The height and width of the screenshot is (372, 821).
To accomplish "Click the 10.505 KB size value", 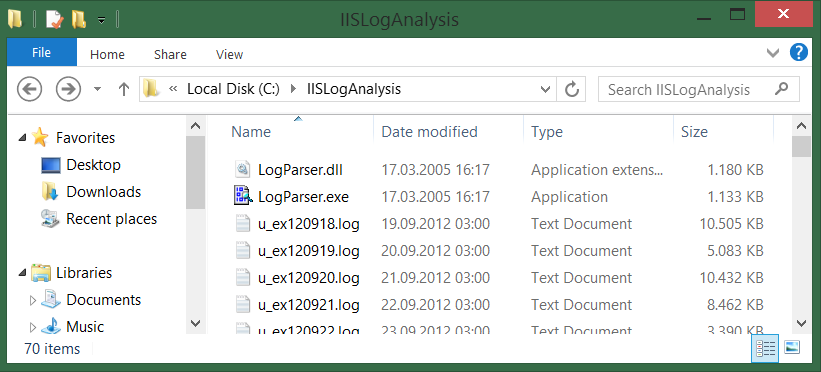I will point(731,224).
